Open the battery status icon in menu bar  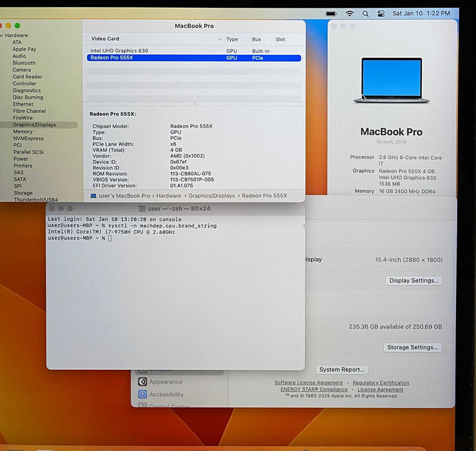point(331,14)
